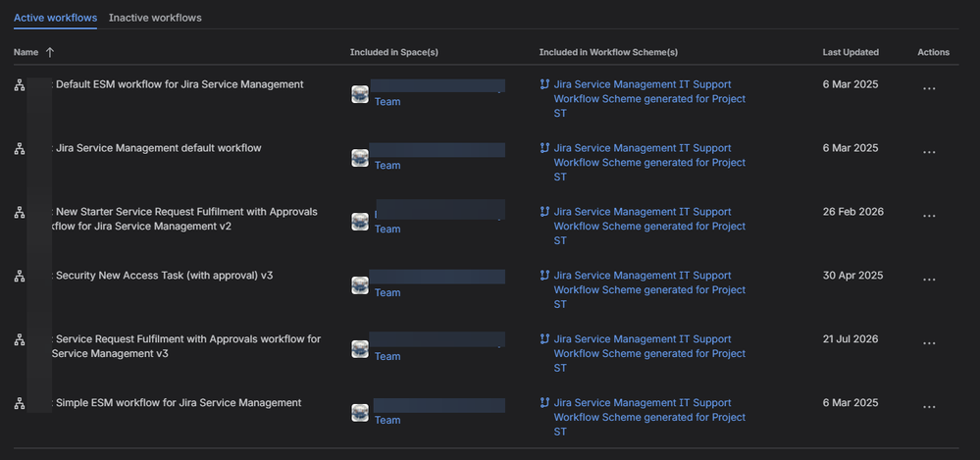Click scheme branch icon in Default ESM workflow row
The height and width of the screenshot is (460, 980).
coord(544,84)
